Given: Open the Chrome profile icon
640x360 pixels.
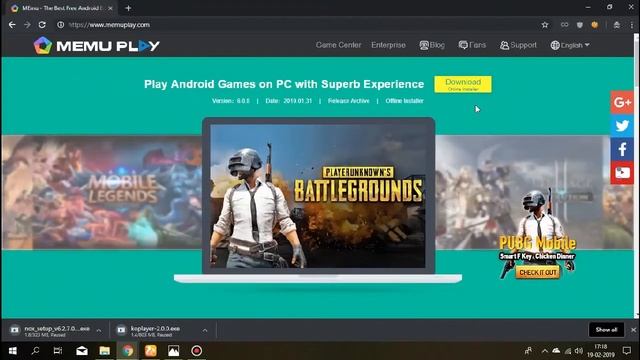Looking at the screenshot, I should pyautogui.click(x=617, y=25).
